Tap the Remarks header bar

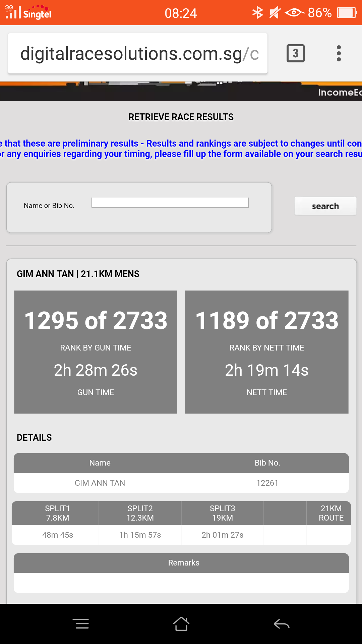coord(181,563)
